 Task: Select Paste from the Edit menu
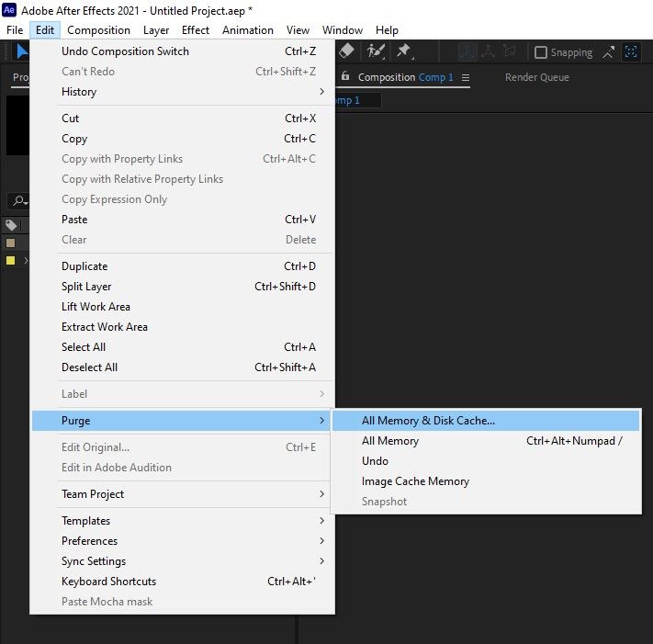183,220
